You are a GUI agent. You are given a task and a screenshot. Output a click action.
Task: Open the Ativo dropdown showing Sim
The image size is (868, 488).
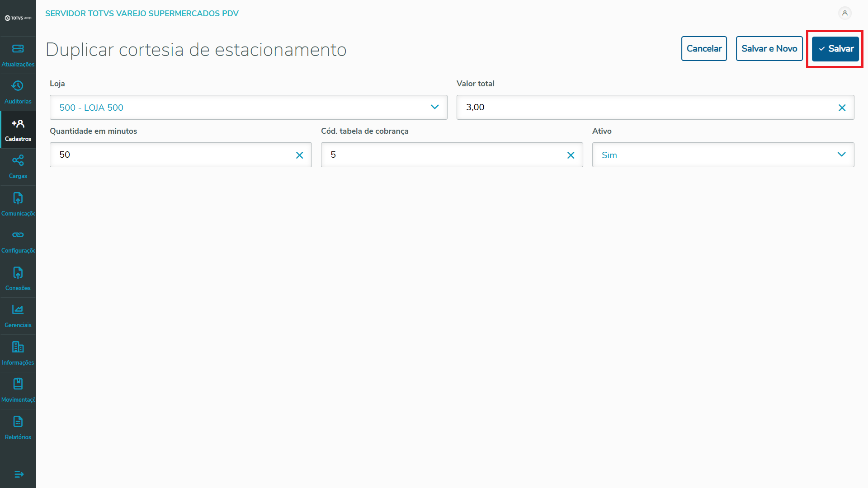pyautogui.click(x=841, y=155)
